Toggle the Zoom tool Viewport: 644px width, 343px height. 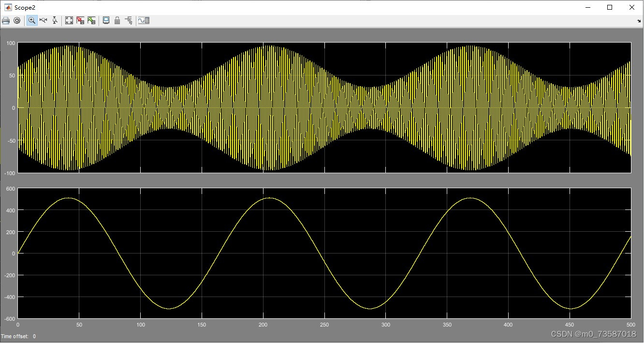[x=32, y=20]
